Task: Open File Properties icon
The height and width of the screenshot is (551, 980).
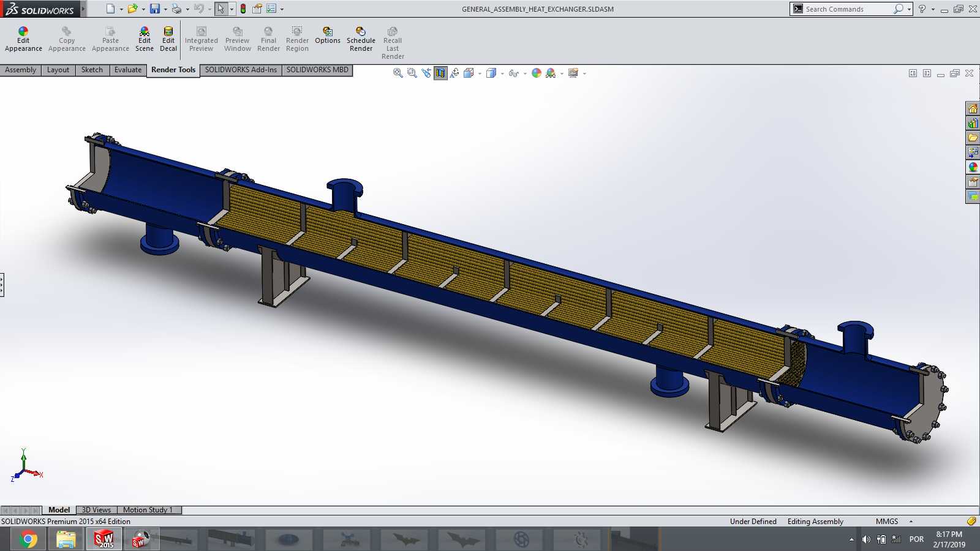Action: [257, 9]
